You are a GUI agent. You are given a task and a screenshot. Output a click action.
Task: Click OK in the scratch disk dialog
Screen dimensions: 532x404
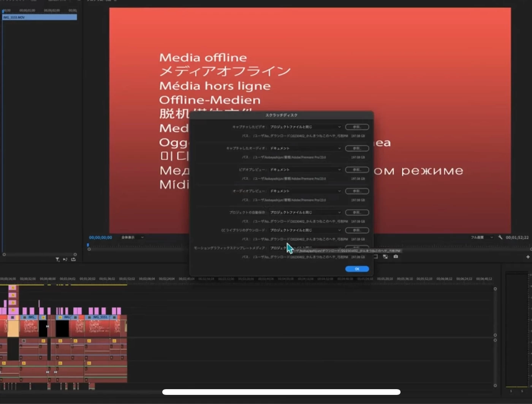(x=357, y=269)
